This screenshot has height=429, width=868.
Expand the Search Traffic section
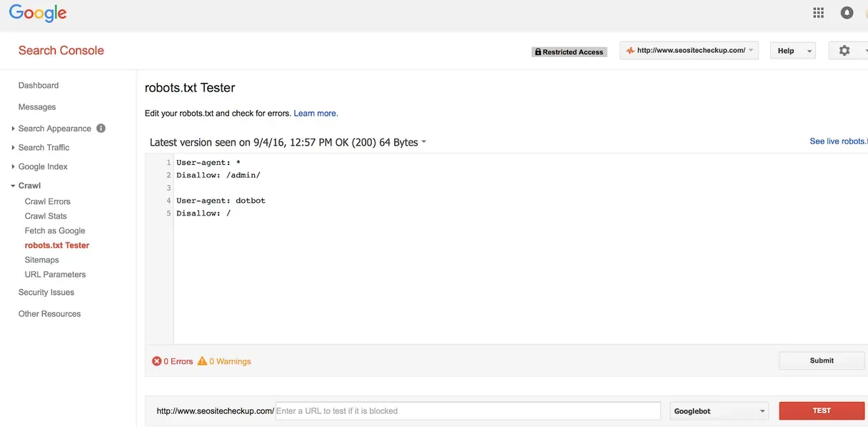44,148
